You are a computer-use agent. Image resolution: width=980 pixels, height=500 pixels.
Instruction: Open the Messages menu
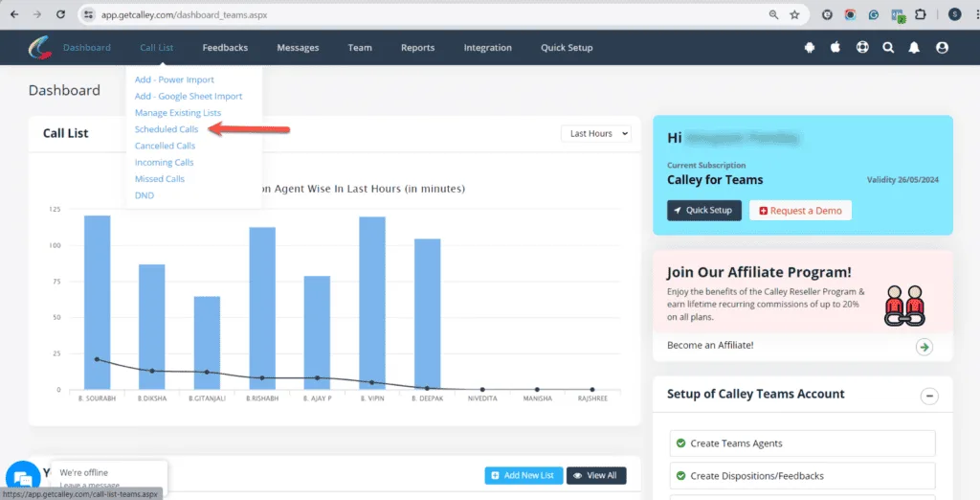298,48
